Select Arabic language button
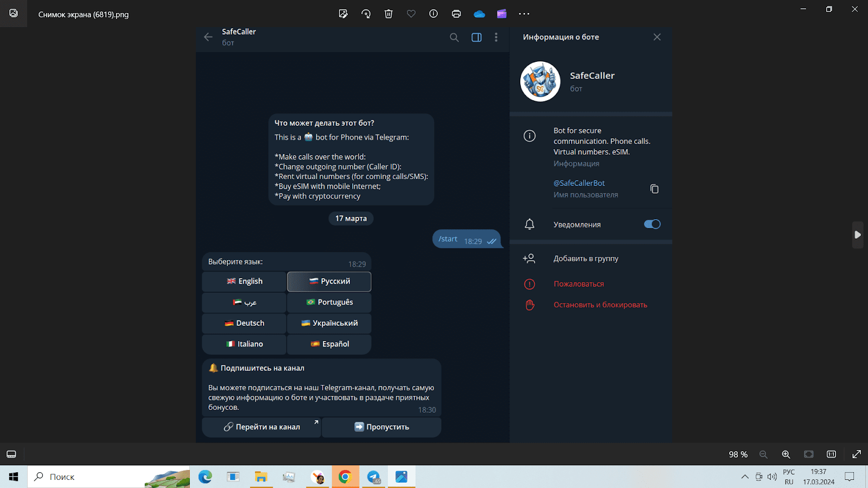The width and height of the screenshot is (868, 488). point(244,302)
